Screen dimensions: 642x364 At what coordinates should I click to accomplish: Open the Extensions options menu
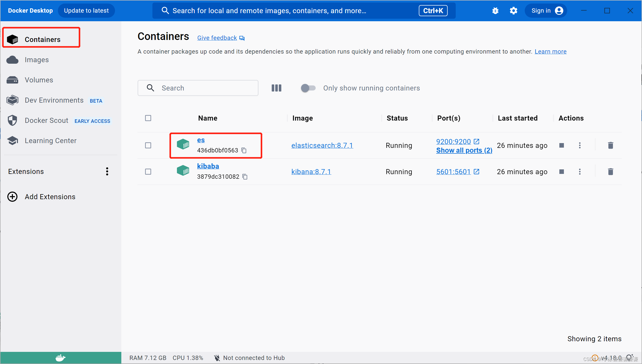pyautogui.click(x=107, y=171)
